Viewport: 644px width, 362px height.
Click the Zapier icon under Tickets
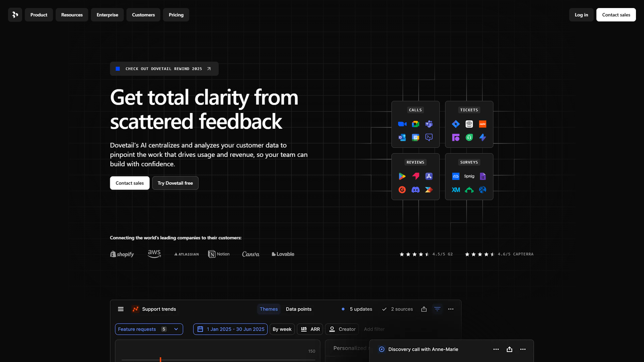483,124
